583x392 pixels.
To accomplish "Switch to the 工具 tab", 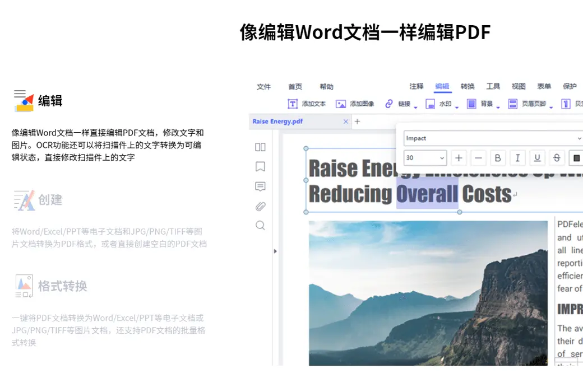I will click(493, 86).
